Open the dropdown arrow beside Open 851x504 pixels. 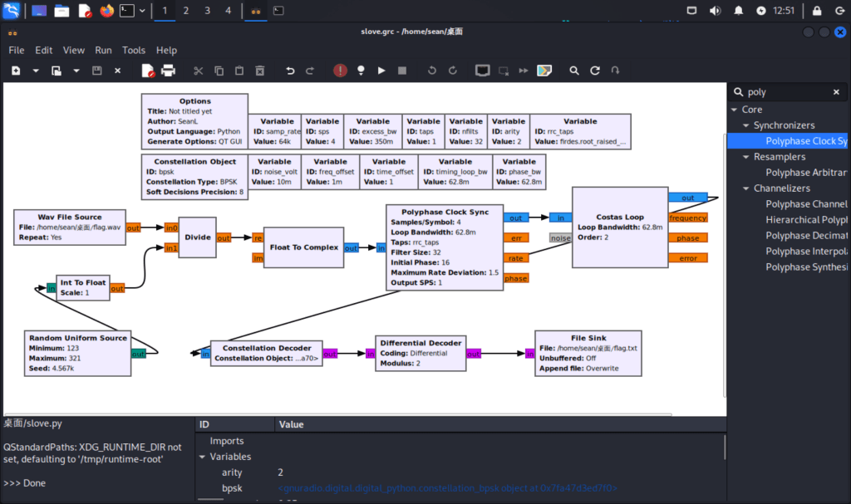click(x=76, y=71)
